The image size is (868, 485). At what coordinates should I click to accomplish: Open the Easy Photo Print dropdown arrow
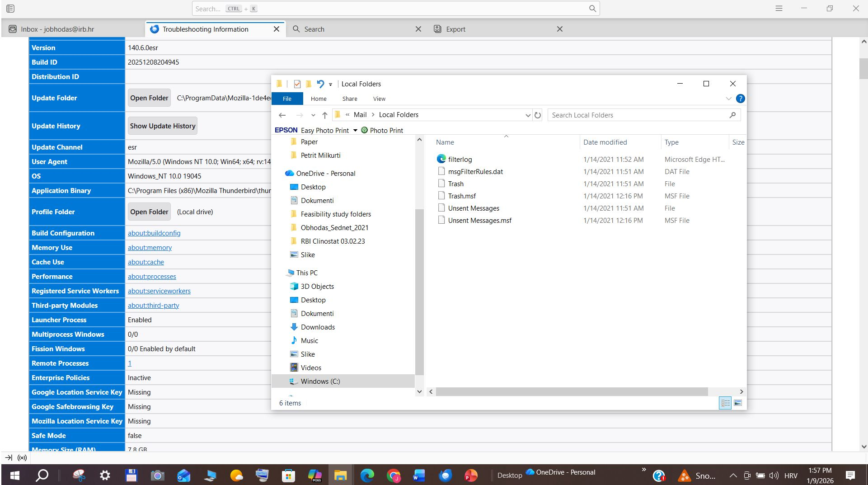(355, 130)
